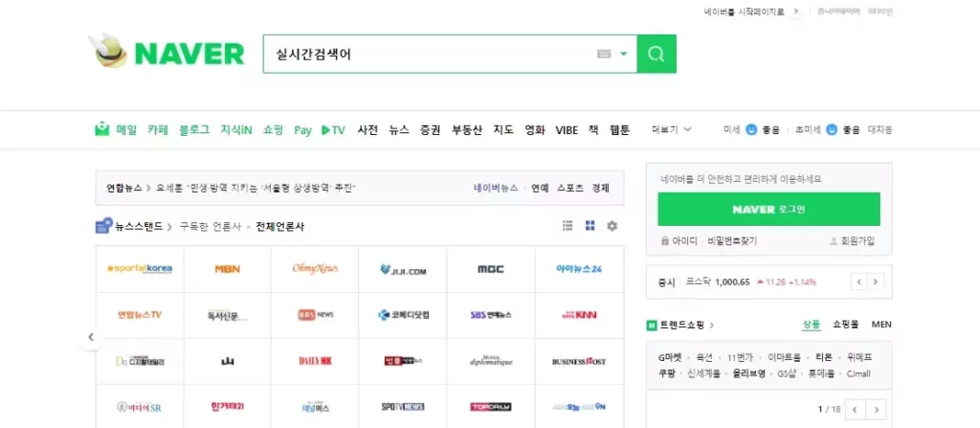Open the 아이뉴스24 publisher tile
The height and width of the screenshot is (428, 980).
579,269
